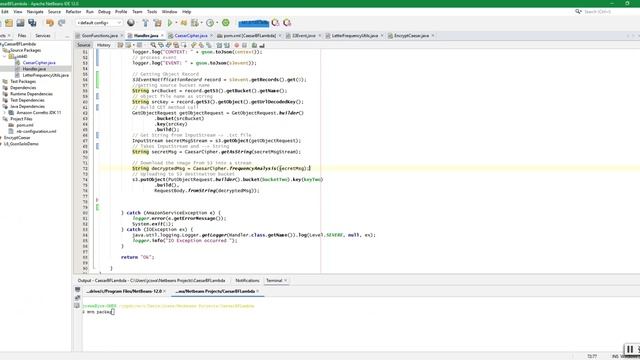The image size is (640, 360).
Task: Click the editor Toggle Bookmark icon
Action: coord(209,45)
